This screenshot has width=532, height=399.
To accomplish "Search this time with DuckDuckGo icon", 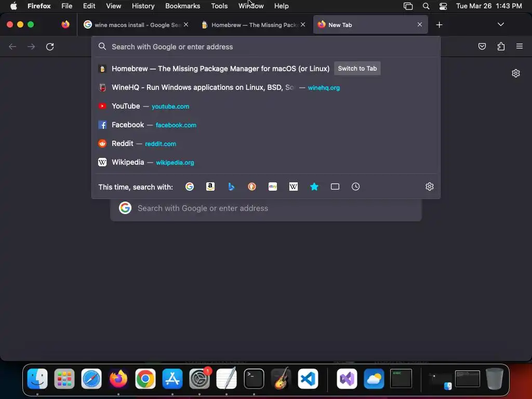I will [x=252, y=187].
